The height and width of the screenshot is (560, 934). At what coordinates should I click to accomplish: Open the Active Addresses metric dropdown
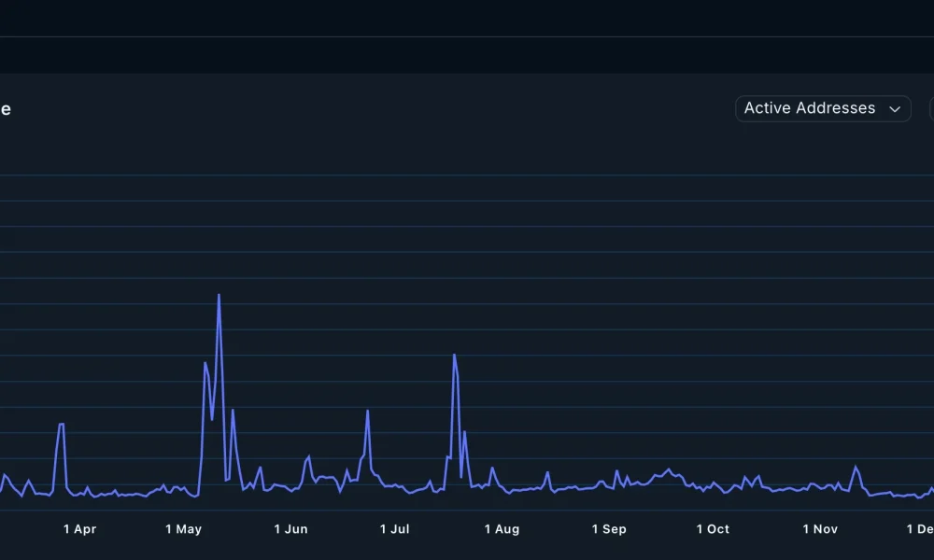[822, 108]
